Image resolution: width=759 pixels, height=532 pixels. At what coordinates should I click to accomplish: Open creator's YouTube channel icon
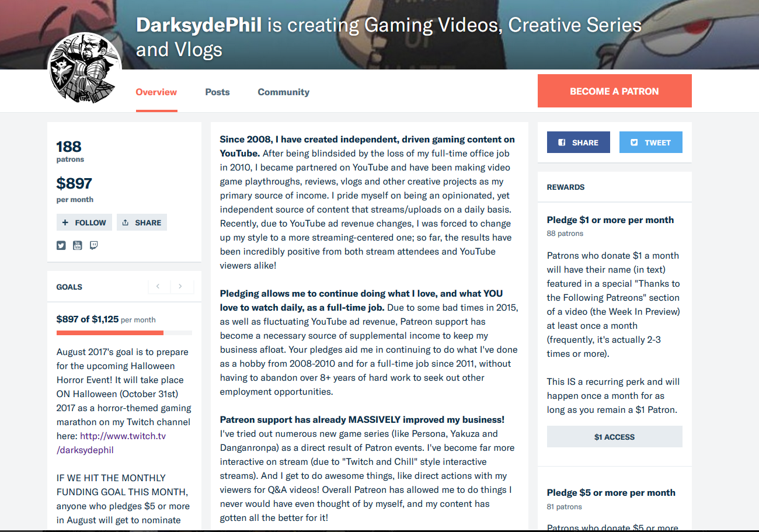[77, 246]
